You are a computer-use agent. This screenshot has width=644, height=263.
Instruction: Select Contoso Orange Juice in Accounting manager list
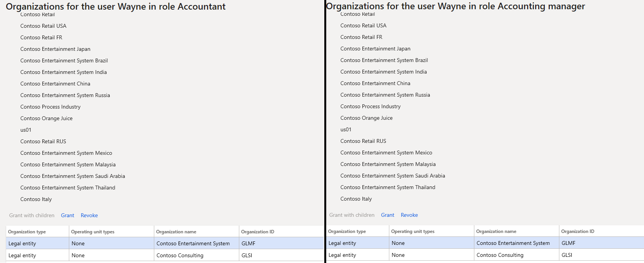pyautogui.click(x=367, y=118)
